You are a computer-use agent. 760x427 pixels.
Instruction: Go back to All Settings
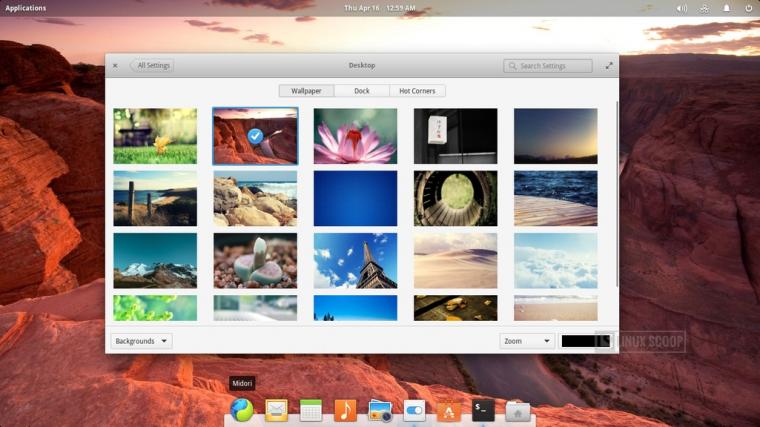(152, 65)
